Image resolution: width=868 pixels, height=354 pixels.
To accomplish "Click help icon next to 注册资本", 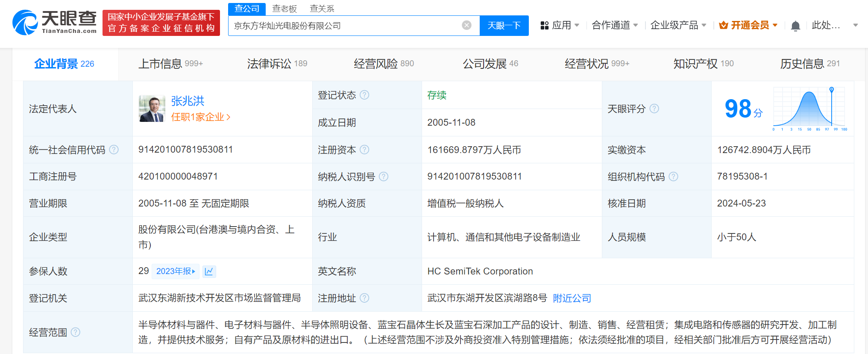I will click(364, 150).
